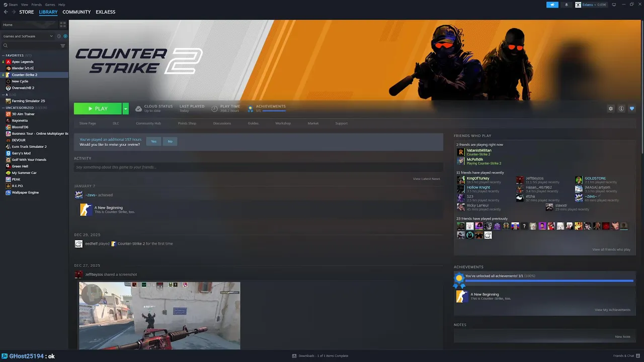Open the Help menu
Screen dimensions: 644x362
tap(61, 5)
